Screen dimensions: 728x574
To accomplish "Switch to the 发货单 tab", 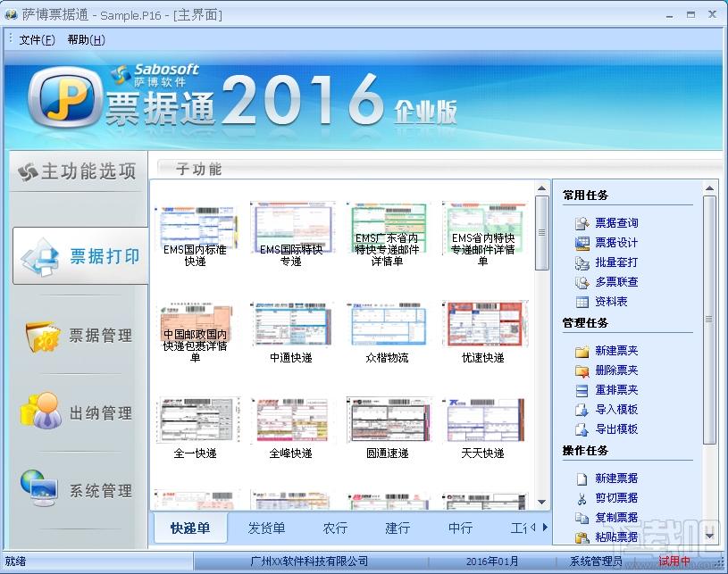I will tap(266, 528).
